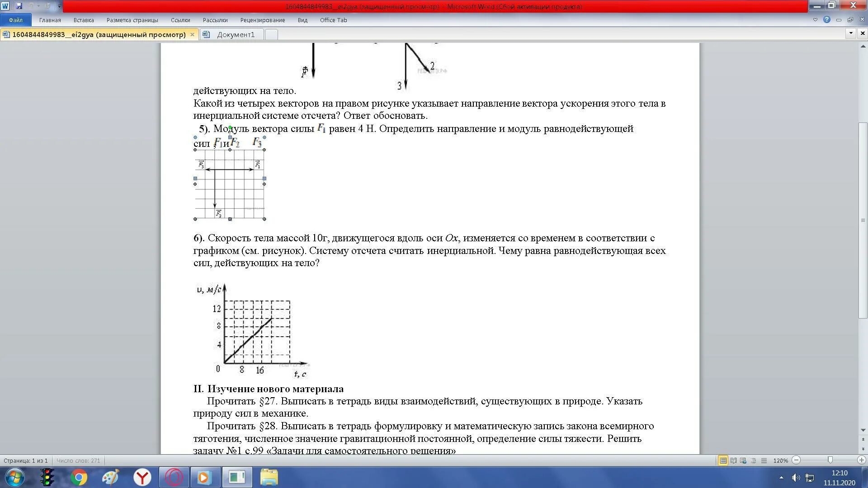Toggle Draft view in status bar
The image size is (868, 488).
coord(764,460)
